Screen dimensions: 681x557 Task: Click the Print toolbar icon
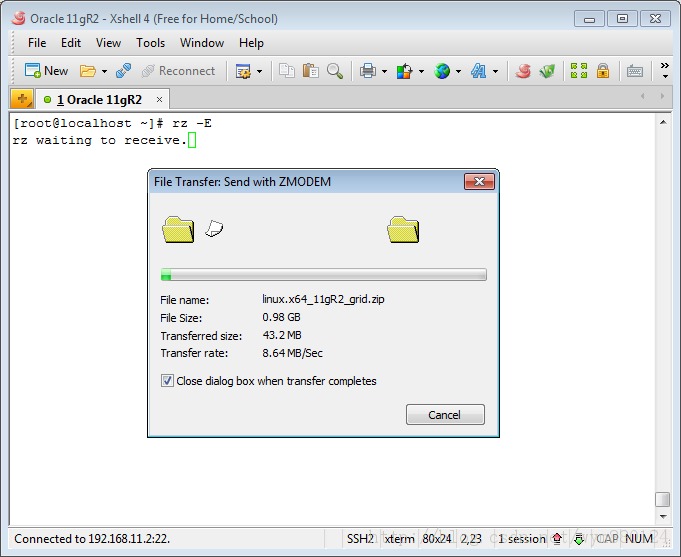(367, 71)
